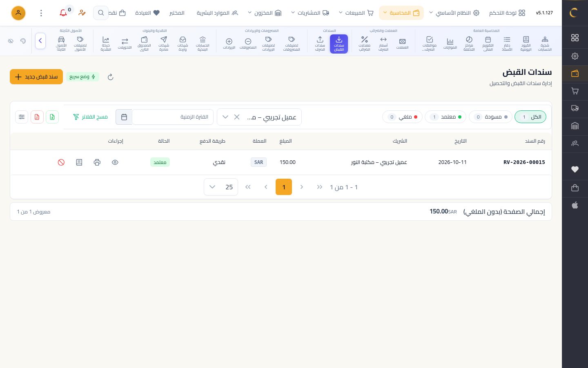Open Transfers (التحويلات) ribbon icon
This screenshot has width=588, height=368.
125,43
